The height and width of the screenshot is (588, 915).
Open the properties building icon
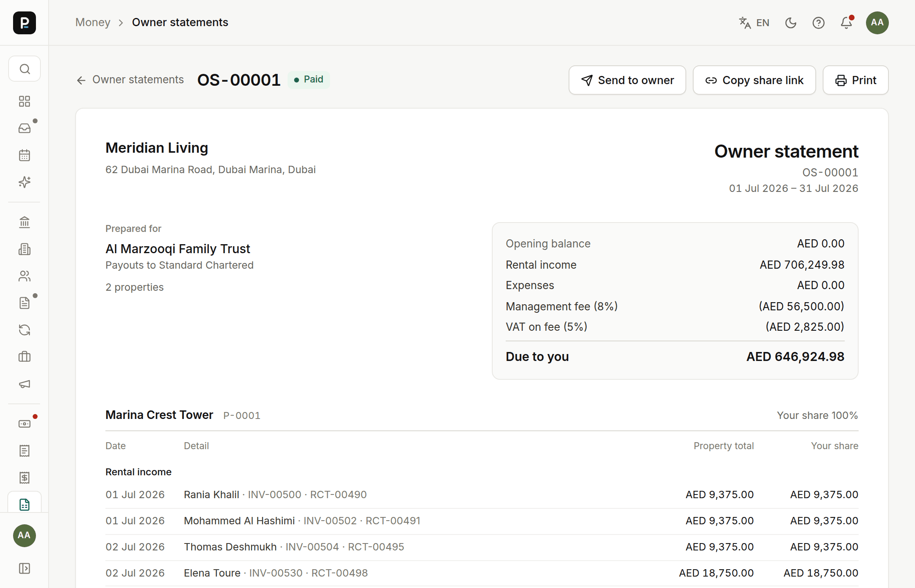(25, 249)
